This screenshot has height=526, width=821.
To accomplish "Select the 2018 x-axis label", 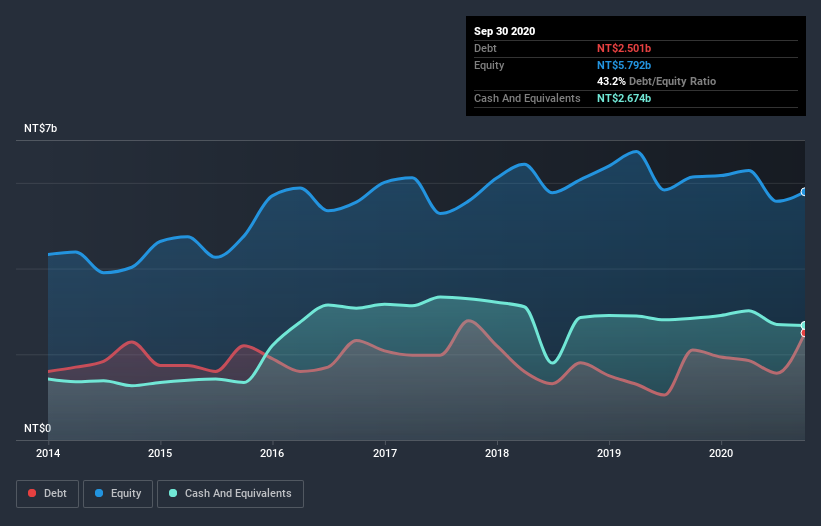I will [497, 453].
